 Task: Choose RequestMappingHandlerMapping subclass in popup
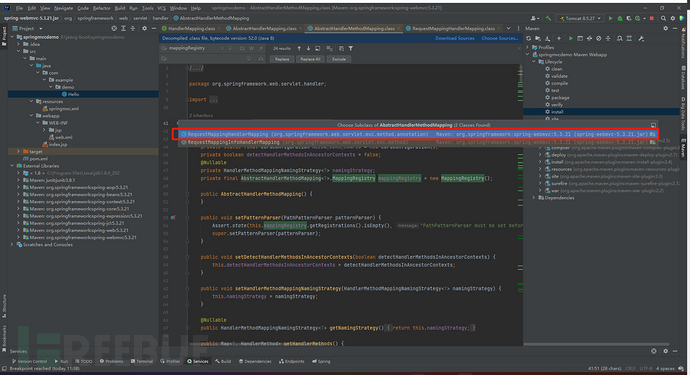pyautogui.click(x=418, y=134)
